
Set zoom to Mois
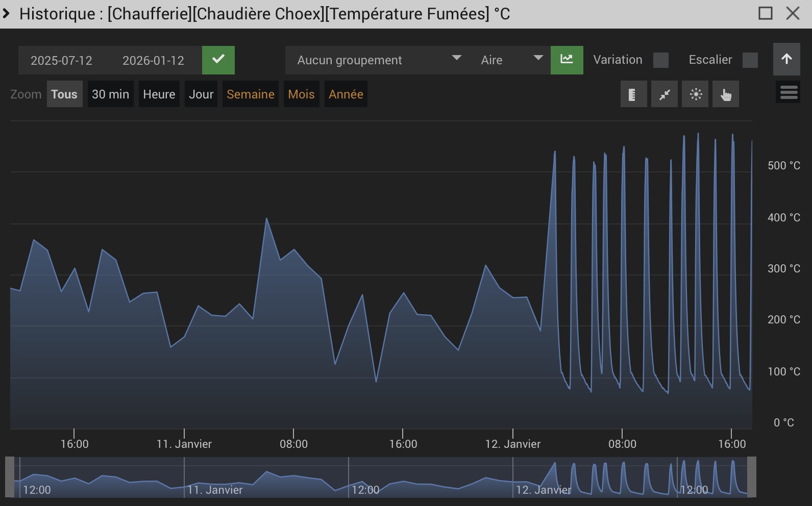pos(301,94)
